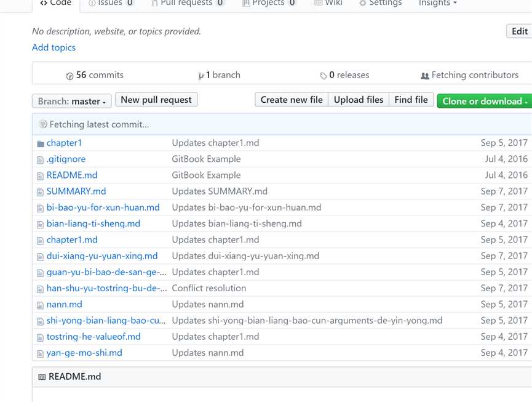Open the Wiki tab
532x402 pixels.
328,2
